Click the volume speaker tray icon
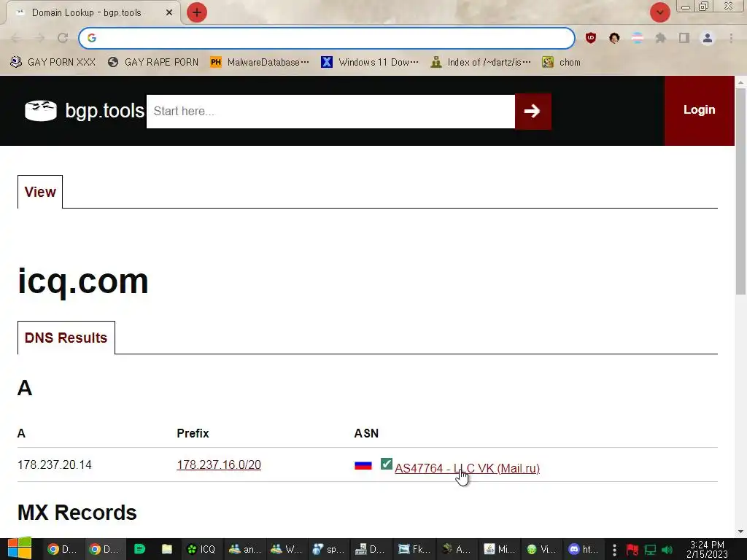Viewport: 747px width, 560px height. (x=667, y=550)
